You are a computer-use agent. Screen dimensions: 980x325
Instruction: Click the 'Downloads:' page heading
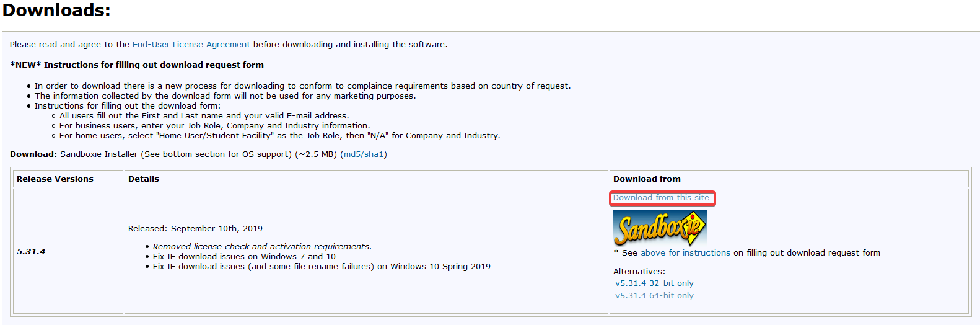click(56, 11)
